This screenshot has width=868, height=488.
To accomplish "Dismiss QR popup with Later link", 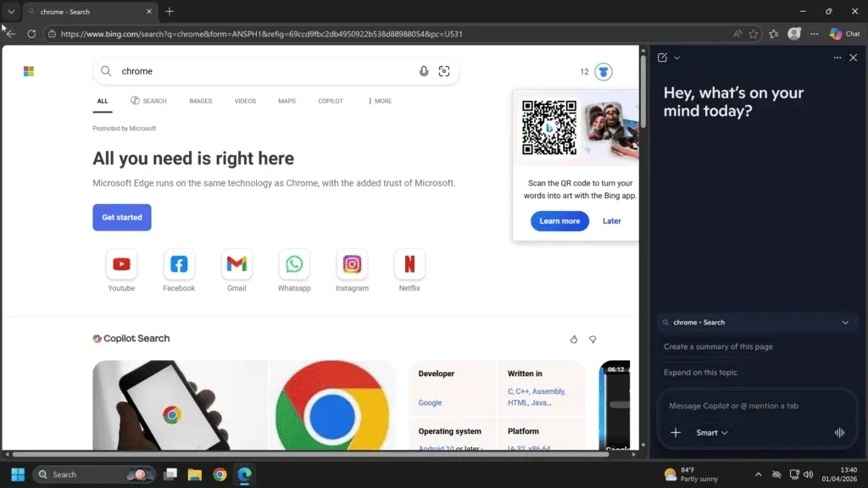I will (x=612, y=221).
